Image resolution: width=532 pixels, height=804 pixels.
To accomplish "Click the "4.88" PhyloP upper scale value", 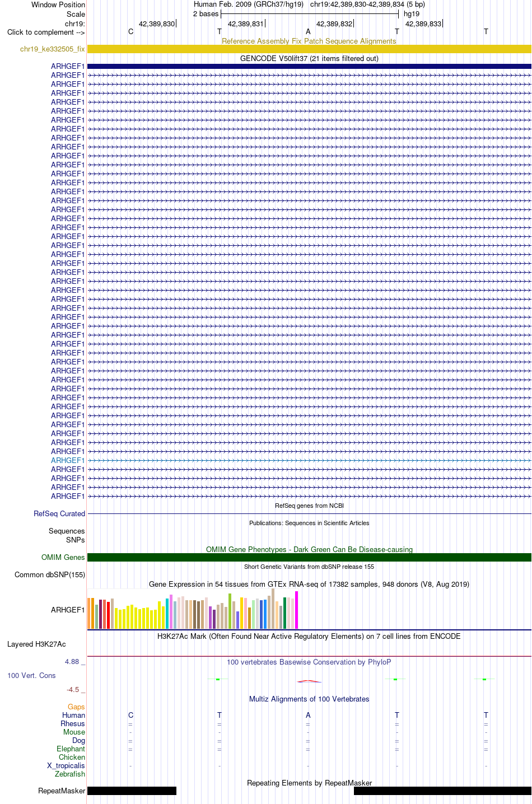I will coord(72,661).
